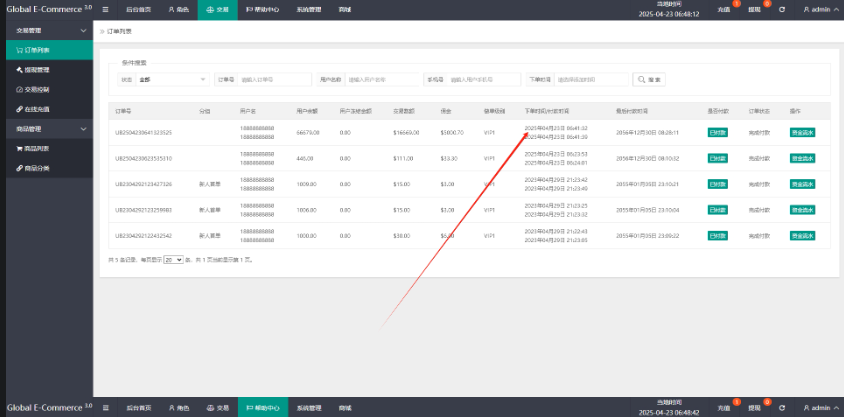Screen dimensions: 844x417
Task: Click the 订单列表 cart icon in sidebar
Action: pyautogui.click(x=19, y=50)
